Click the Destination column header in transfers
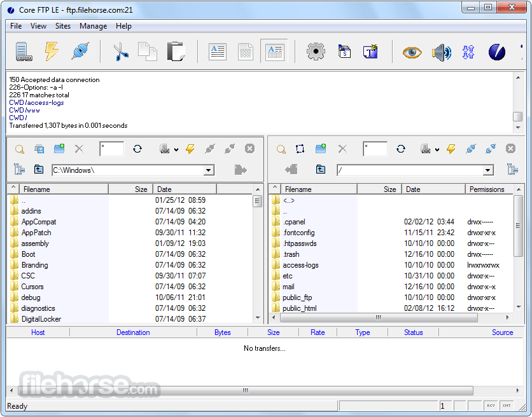The image size is (532, 417). pos(133,332)
